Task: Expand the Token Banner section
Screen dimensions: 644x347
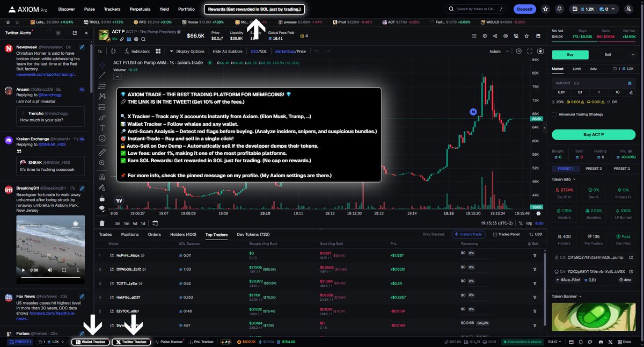Action: 566,296
